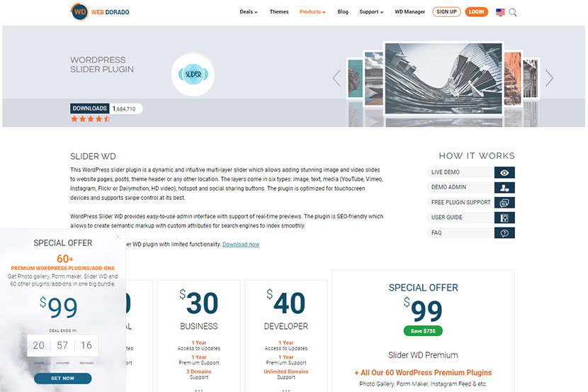Click '3 Domains' in Business plan
This screenshot has width=588, height=392.
point(199,371)
